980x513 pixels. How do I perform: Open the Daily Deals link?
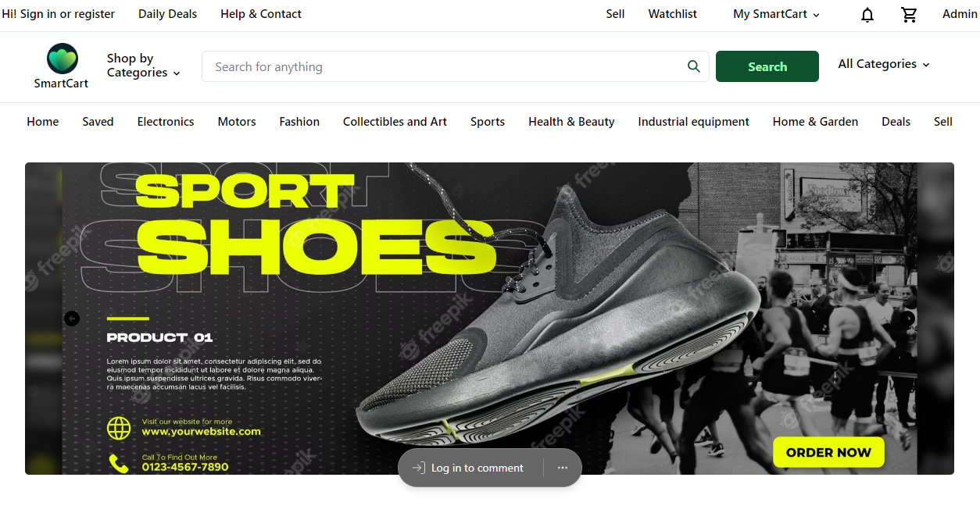[167, 14]
